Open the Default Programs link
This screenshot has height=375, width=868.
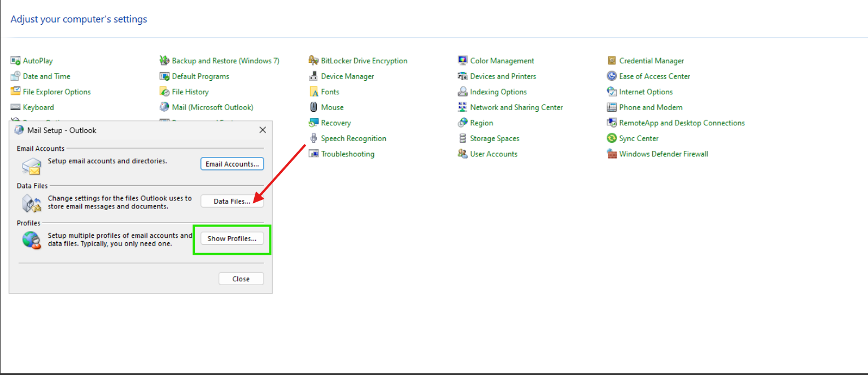point(201,76)
